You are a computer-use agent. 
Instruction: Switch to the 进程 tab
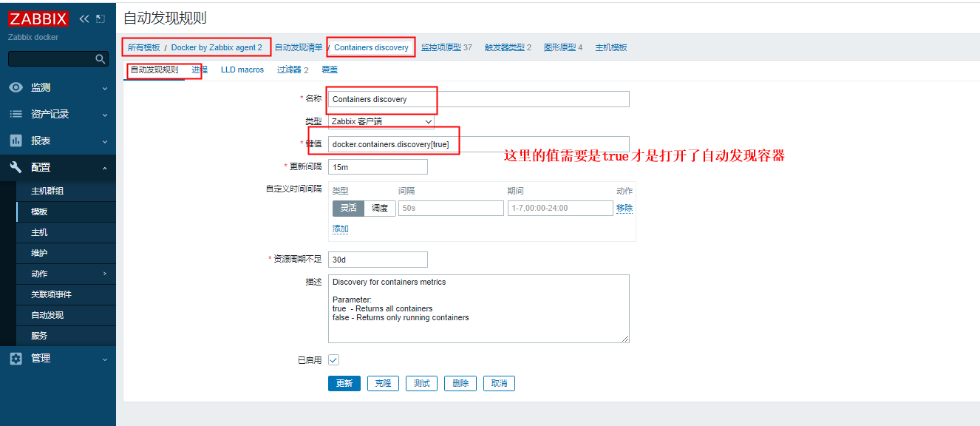tap(200, 70)
